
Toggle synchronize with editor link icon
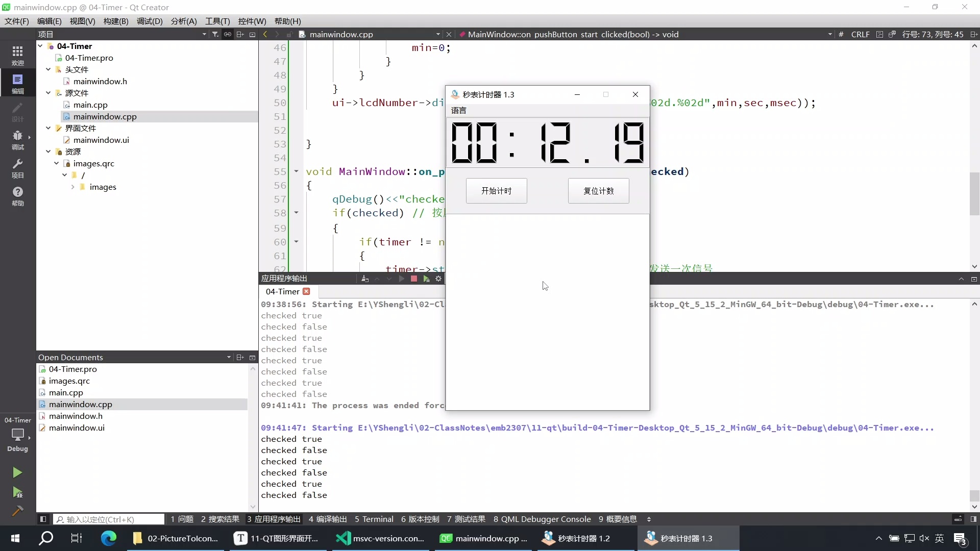(x=228, y=34)
